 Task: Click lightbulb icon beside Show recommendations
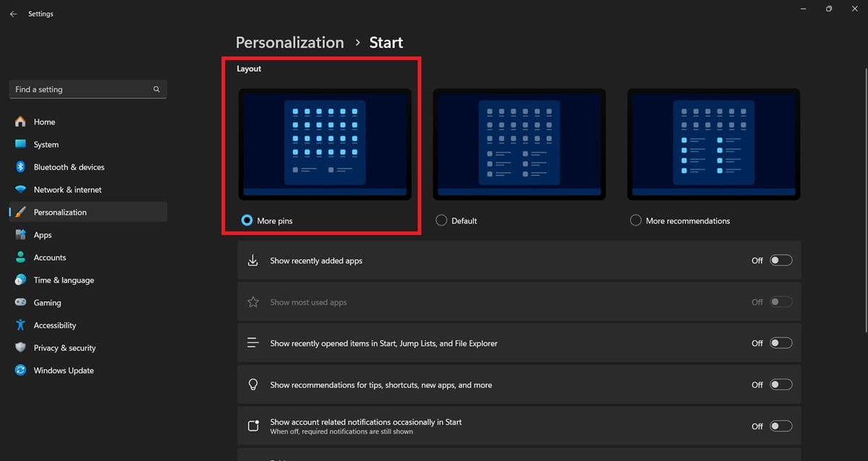coord(253,385)
